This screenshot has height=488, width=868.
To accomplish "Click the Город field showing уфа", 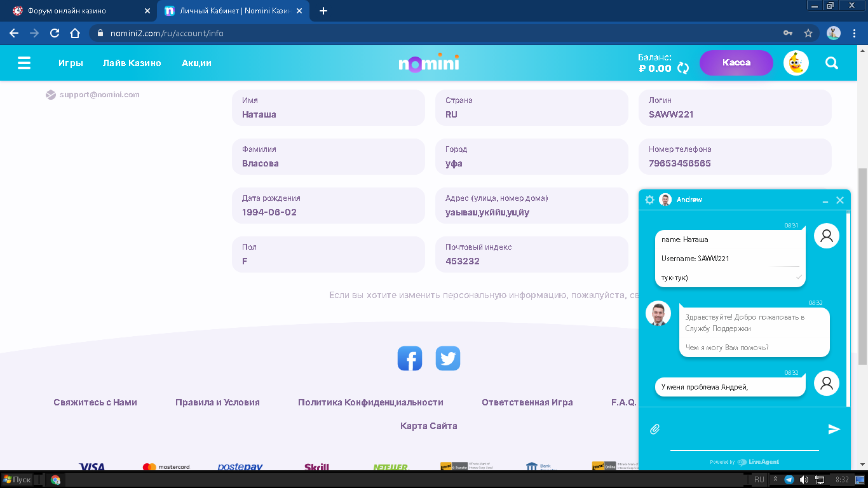I will [532, 156].
